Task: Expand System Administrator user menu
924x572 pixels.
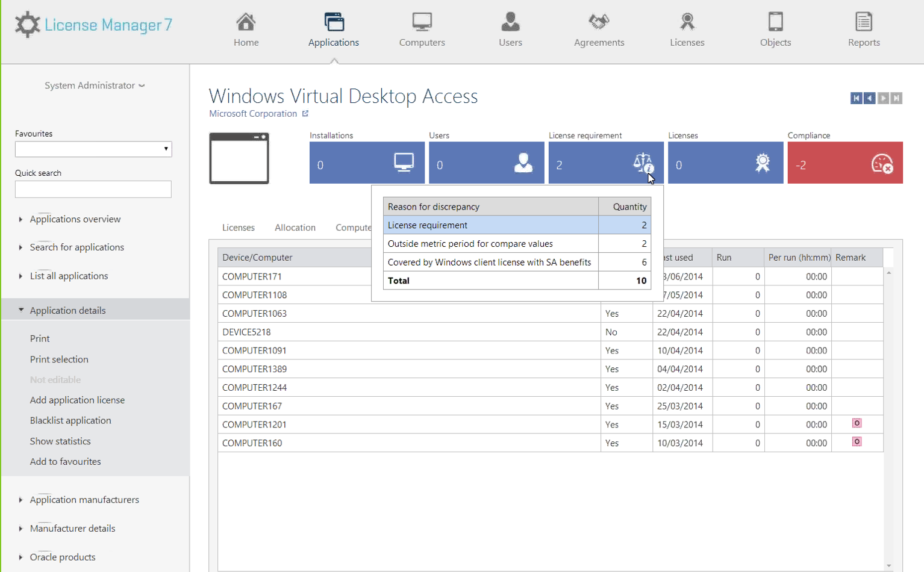Action: click(x=95, y=85)
